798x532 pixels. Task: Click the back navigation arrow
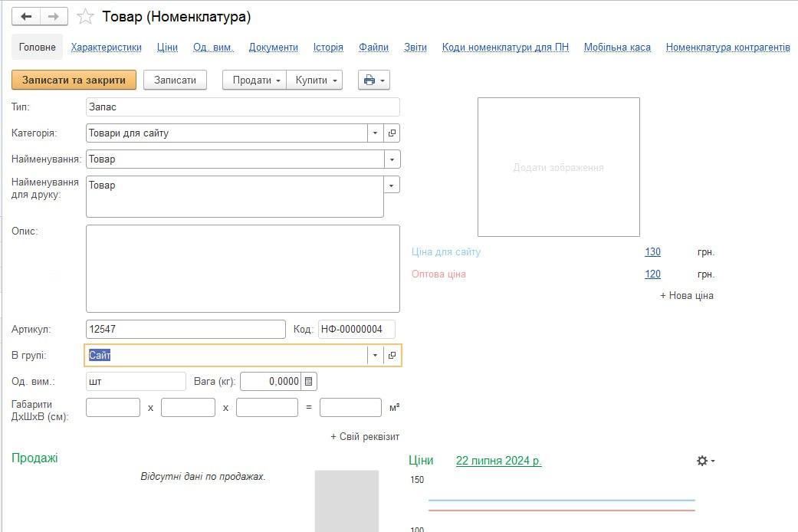pyautogui.click(x=26, y=17)
